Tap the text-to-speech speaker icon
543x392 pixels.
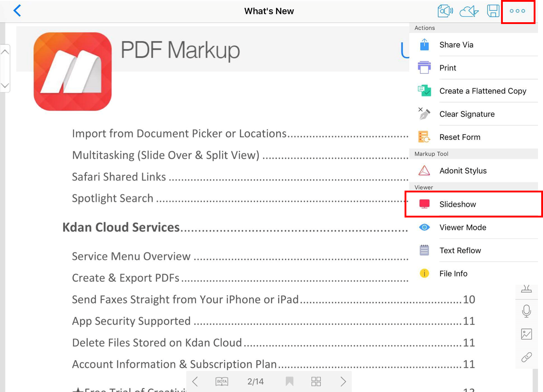click(445, 11)
